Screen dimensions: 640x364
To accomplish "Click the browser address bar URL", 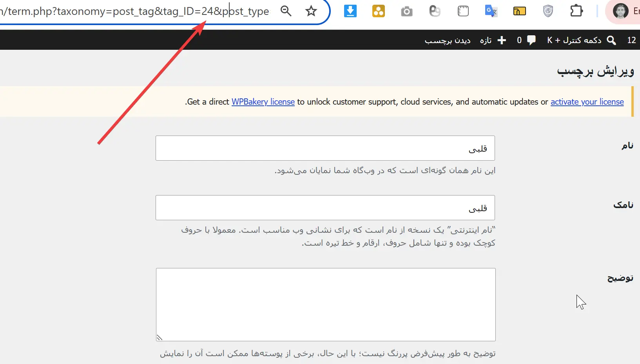I will 134,11.
